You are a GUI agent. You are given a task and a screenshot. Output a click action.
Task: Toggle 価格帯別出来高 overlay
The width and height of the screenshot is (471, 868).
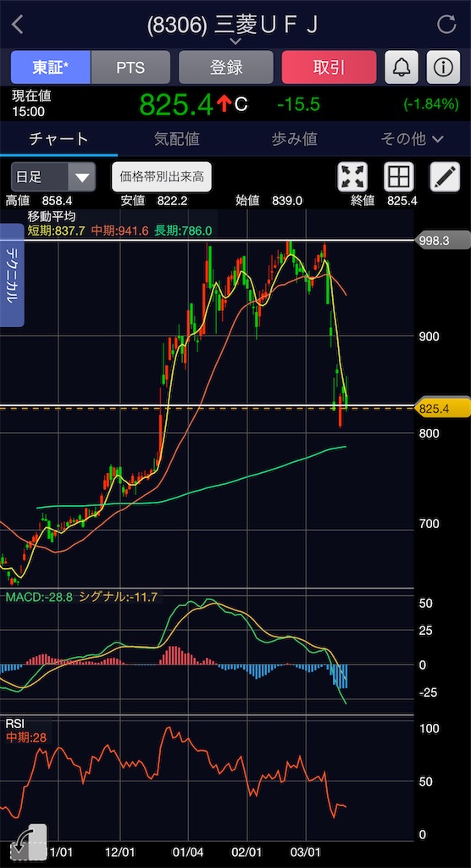tap(162, 177)
